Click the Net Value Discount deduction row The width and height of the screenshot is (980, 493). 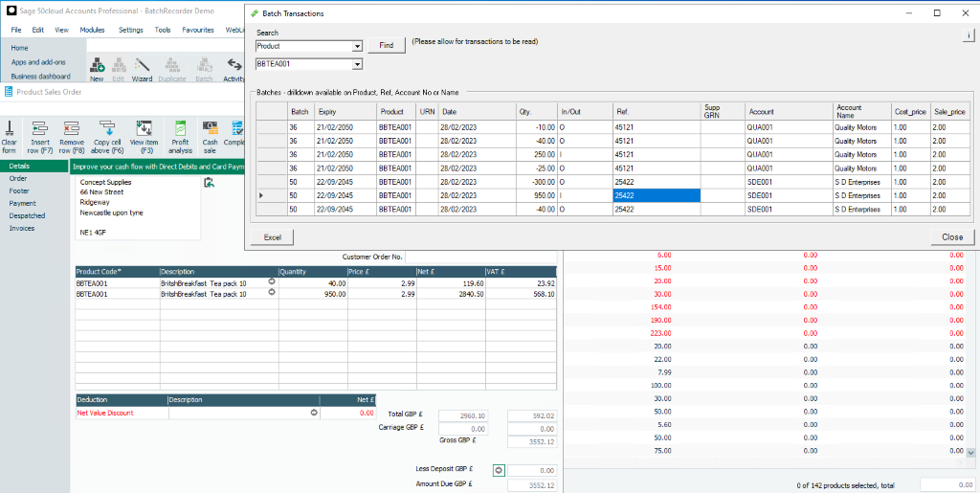point(226,413)
